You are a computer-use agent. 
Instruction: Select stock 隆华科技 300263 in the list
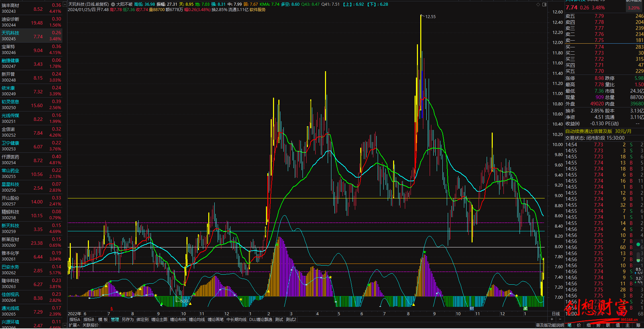pyautogui.click(x=31, y=284)
